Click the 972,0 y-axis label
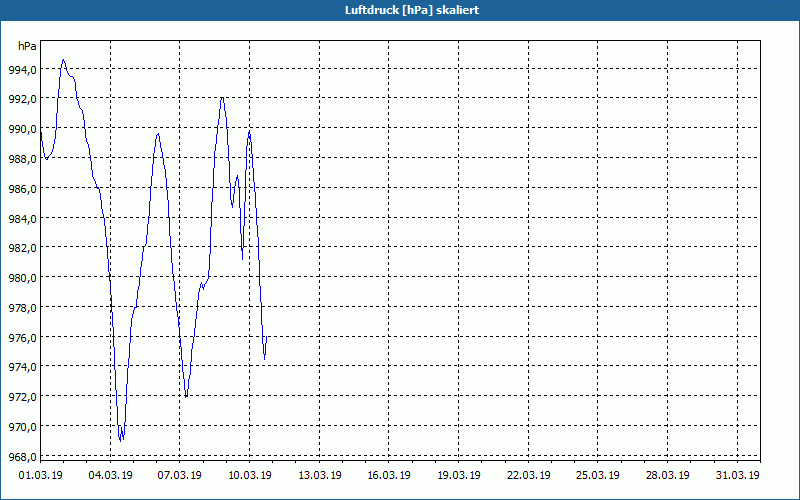 [22, 397]
